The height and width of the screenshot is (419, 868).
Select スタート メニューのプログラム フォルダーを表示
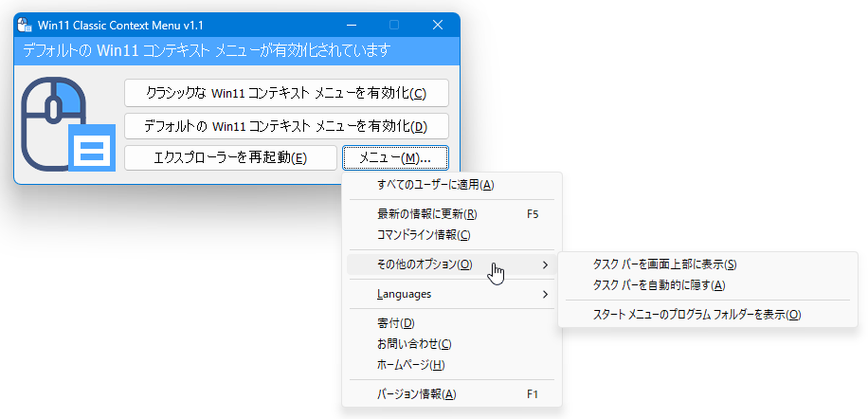(x=708, y=315)
